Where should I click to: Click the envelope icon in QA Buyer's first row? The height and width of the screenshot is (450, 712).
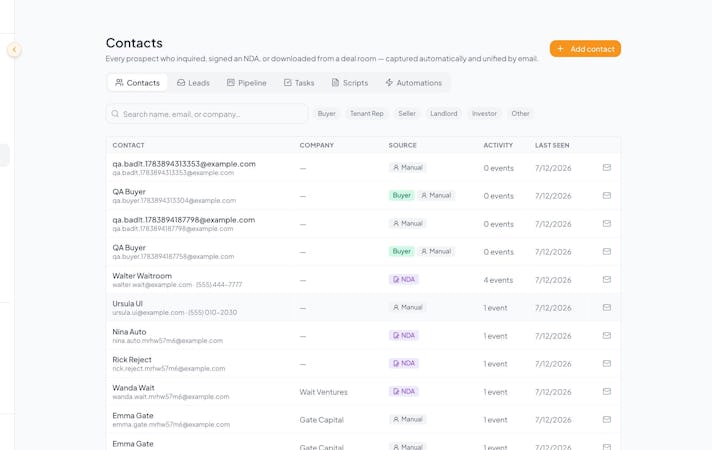[607, 196]
